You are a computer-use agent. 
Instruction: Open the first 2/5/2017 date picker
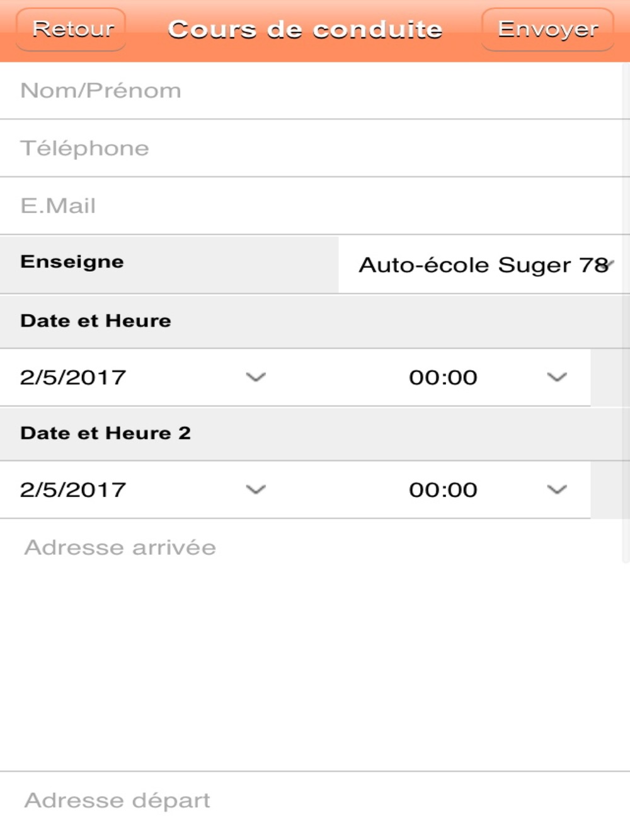pyautogui.click(x=73, y=377)
